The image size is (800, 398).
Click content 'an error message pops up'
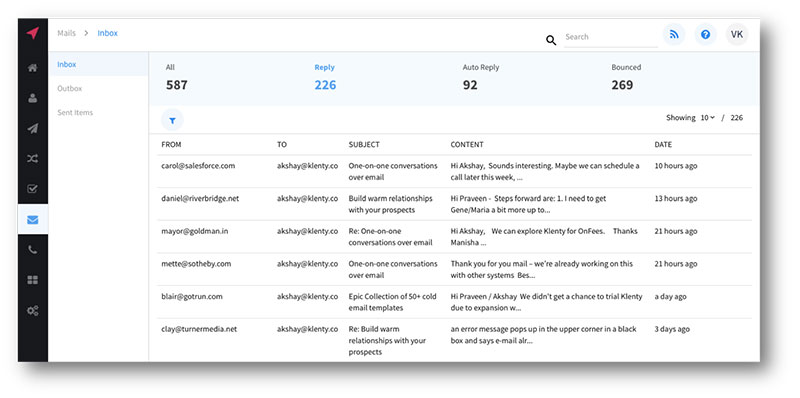pyautogui.click(x=543, y=335)
